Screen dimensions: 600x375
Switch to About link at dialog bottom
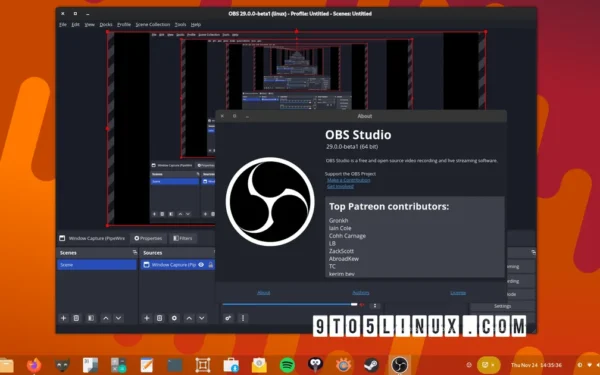click(x=263, y=293)
